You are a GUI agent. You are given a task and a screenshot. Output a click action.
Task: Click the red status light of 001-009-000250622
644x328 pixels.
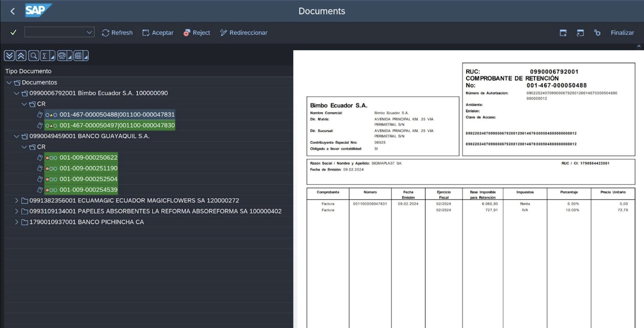pyautogui.click(x=47, y=158)
